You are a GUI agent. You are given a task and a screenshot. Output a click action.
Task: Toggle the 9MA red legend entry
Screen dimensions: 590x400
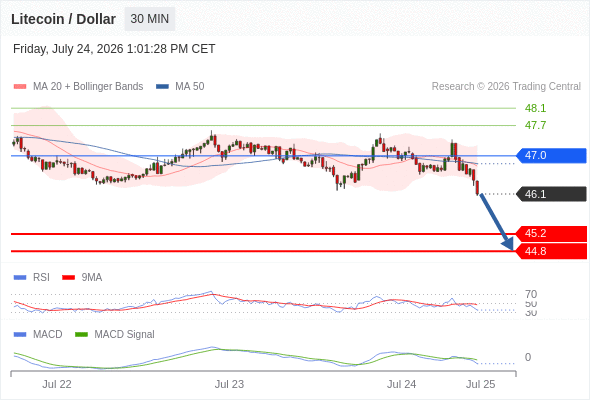[82, 277]
